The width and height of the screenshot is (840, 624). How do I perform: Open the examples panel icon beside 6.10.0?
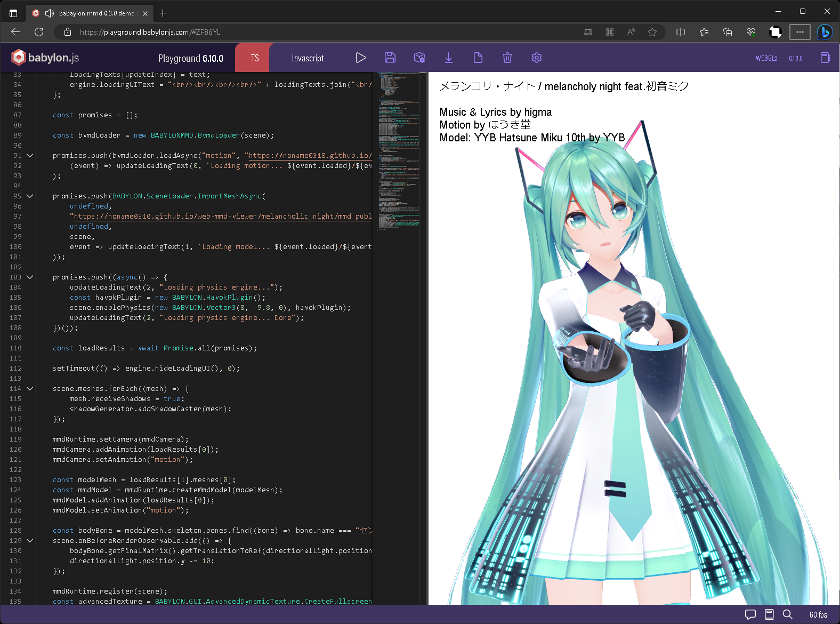pos(825,58)
